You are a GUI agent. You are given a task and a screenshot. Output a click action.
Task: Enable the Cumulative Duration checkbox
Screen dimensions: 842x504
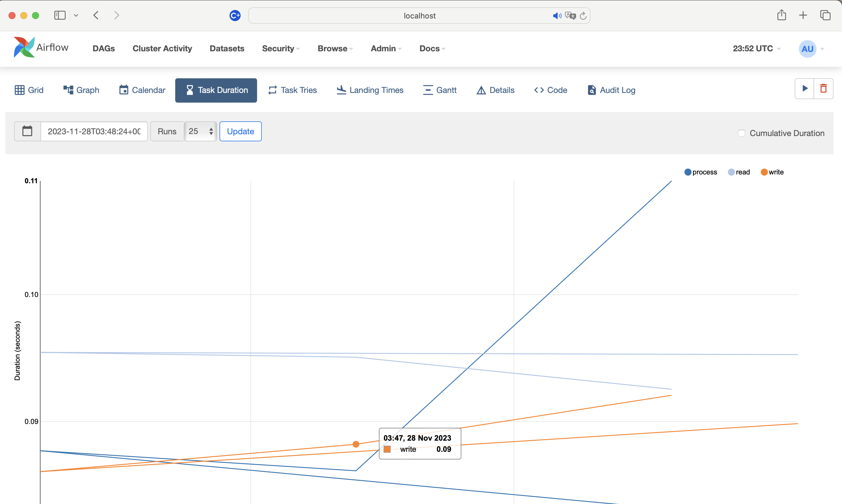pos(741,133)
